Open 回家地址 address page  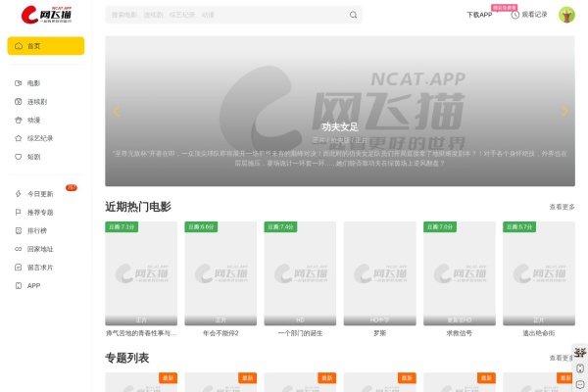(40, 249)
